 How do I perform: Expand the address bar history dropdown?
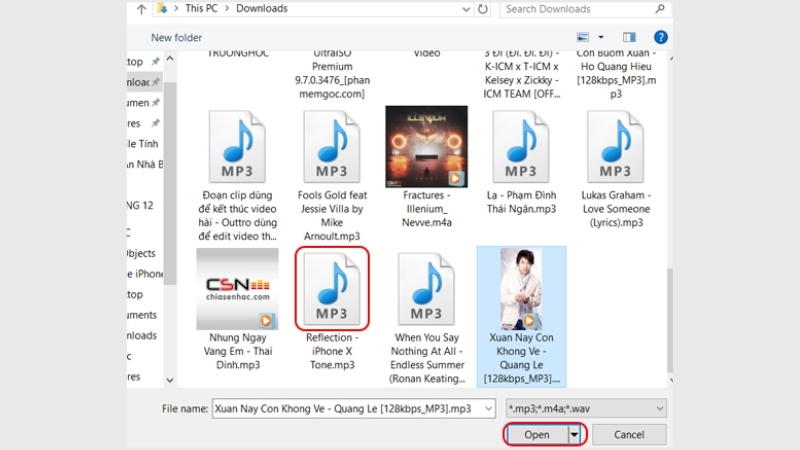[x=465, y=9]
